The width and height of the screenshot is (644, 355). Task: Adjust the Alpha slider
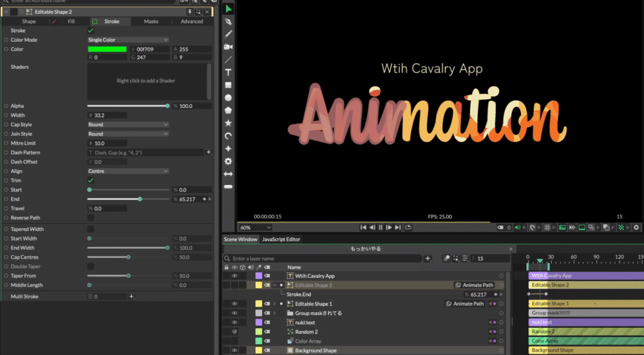128,105
